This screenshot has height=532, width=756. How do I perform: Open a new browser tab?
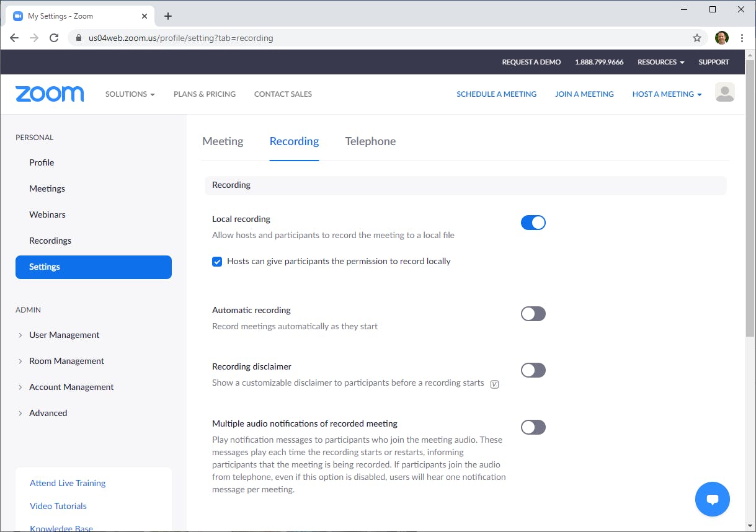click(x=168, y=16)
